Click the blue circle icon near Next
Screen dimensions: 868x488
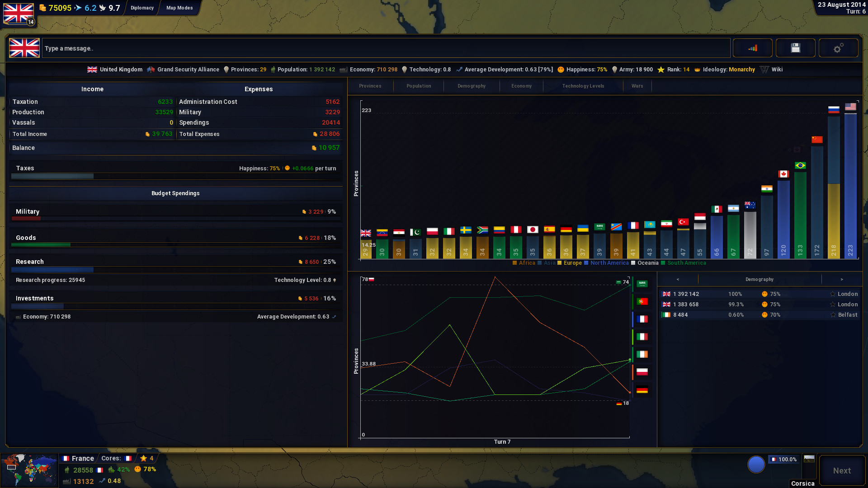click(x=756, y=464)
